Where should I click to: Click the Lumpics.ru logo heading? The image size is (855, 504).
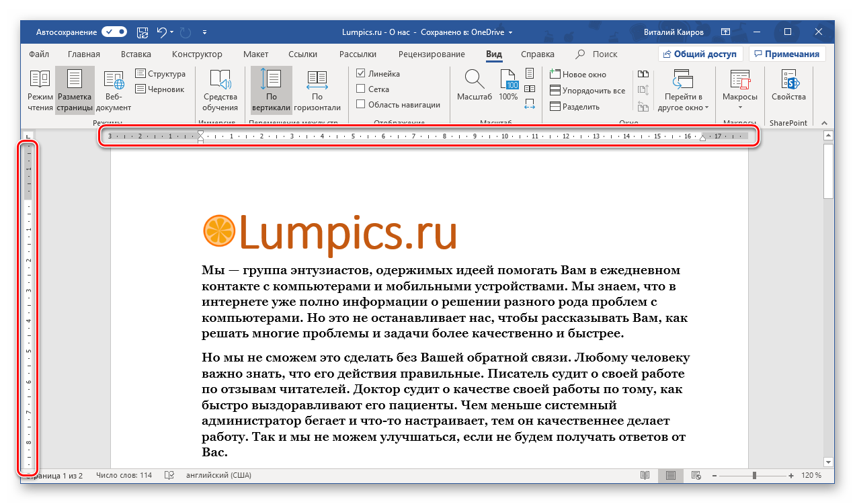click(x=331, y=233)
